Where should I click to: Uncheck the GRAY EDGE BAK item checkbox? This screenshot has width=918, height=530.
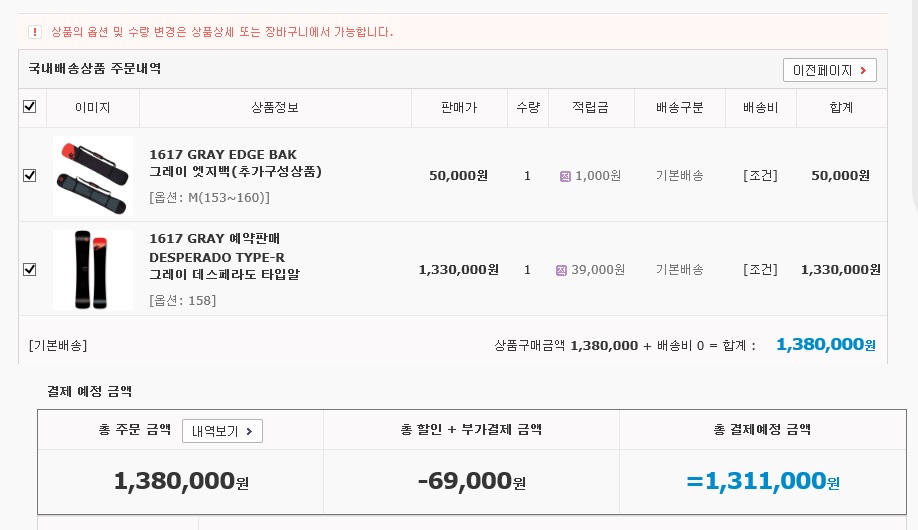(x=29, y=175)
